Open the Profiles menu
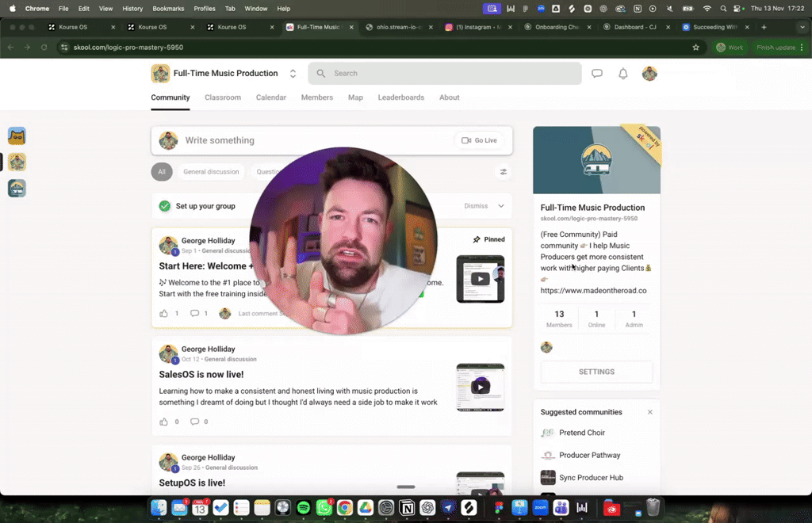 tap(205, 8)
